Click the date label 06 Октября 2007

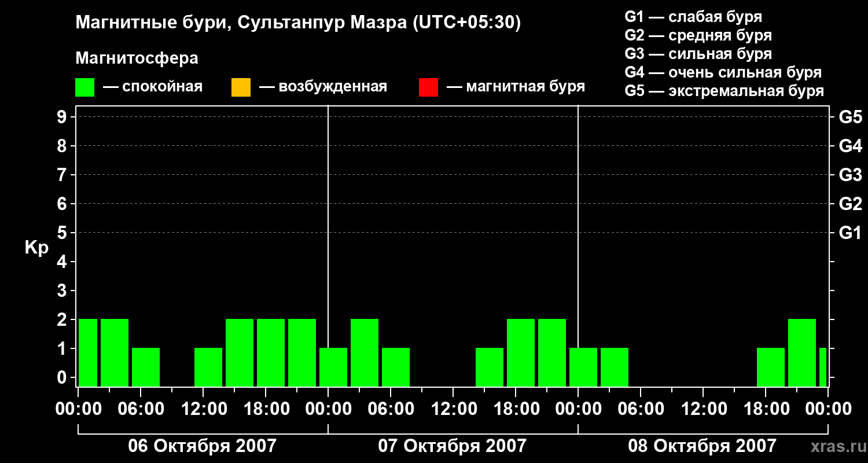point(203,446)
